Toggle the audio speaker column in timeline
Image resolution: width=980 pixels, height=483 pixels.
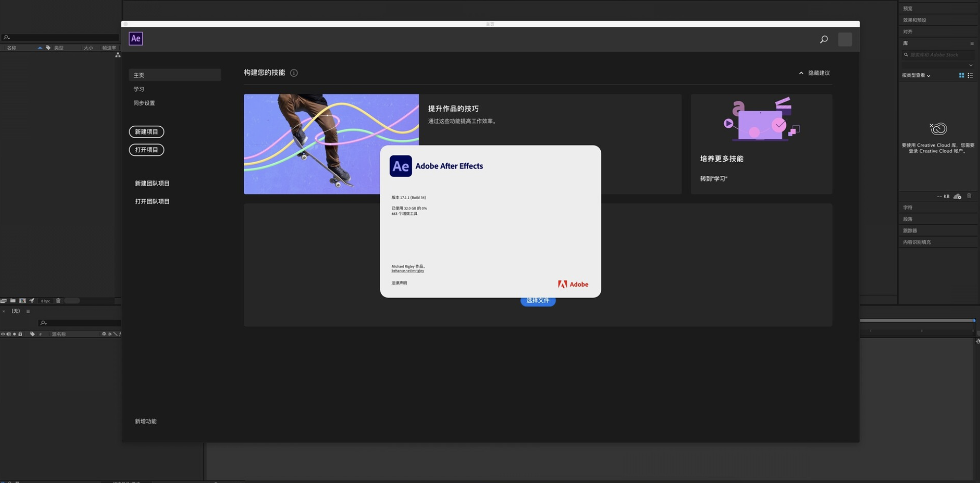coord(9,334)
